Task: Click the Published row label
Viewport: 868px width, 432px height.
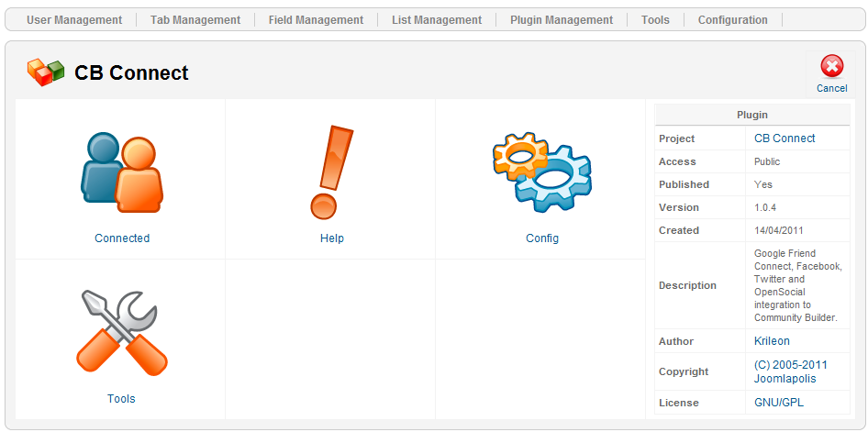Action: coord(684,184)
